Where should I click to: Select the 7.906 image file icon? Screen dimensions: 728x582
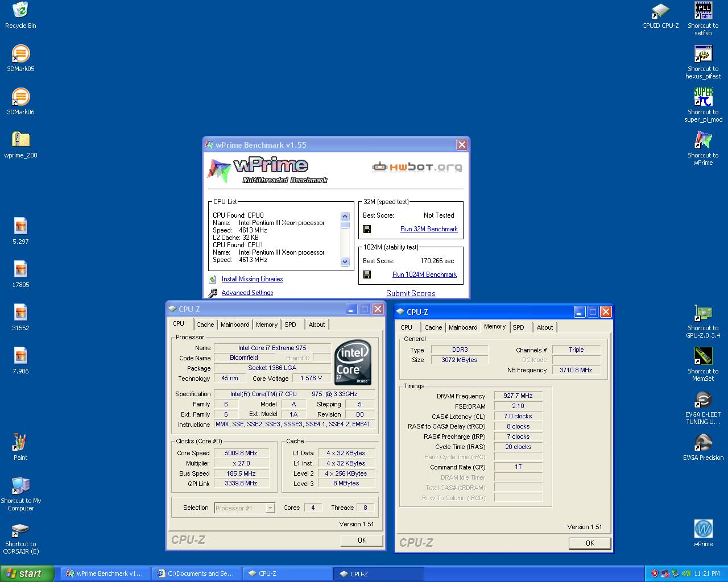click(20, 361)
